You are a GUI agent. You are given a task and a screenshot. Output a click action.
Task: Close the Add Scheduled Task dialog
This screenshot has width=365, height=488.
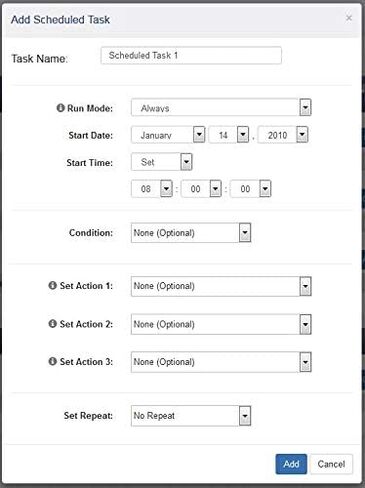[349, 18]
